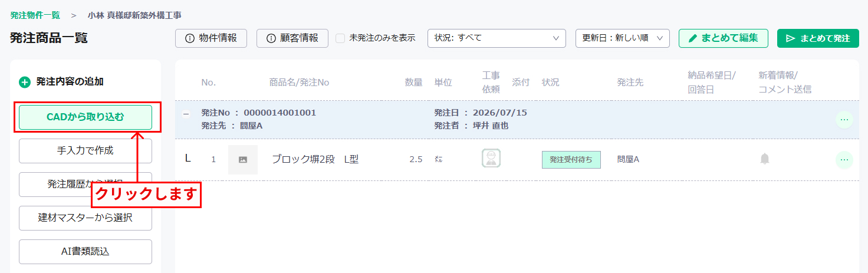Click the 納品希望日/回答日 column header
This screenshot has height=273, width=868.
711,83
